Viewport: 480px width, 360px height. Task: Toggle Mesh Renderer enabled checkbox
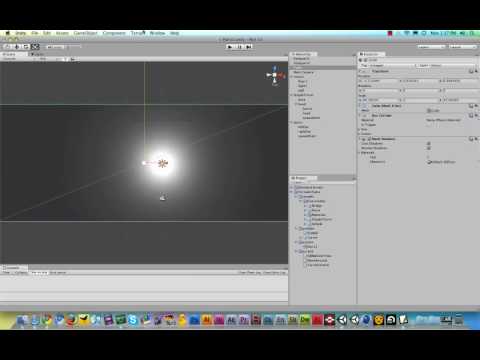(369, 139)
